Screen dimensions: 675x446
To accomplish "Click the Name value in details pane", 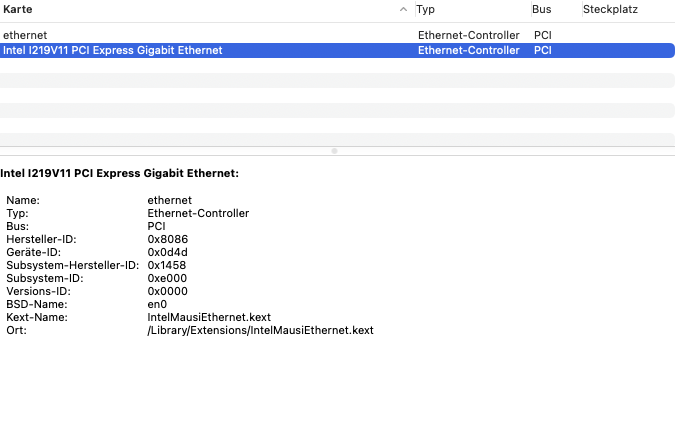I will click(169, 200).
